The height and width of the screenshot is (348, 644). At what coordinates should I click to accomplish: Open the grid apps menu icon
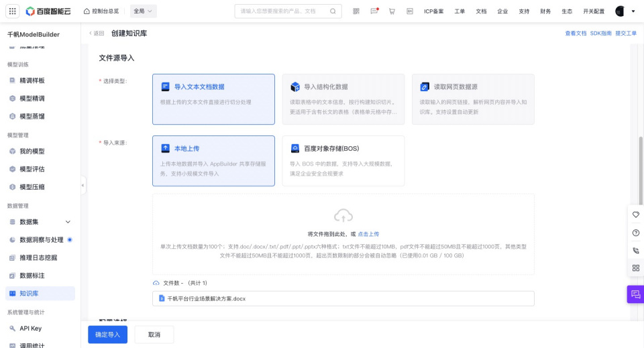13,11
